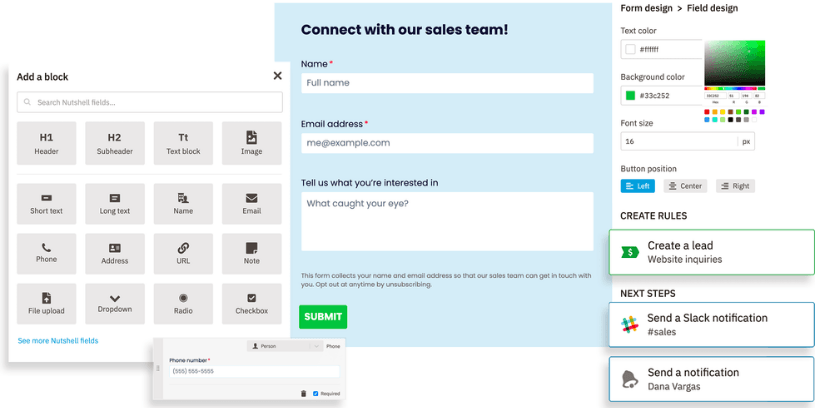Screen dimensions: 815x408
Task: Open See more Nutshell fields link
Action: (58, 341)
